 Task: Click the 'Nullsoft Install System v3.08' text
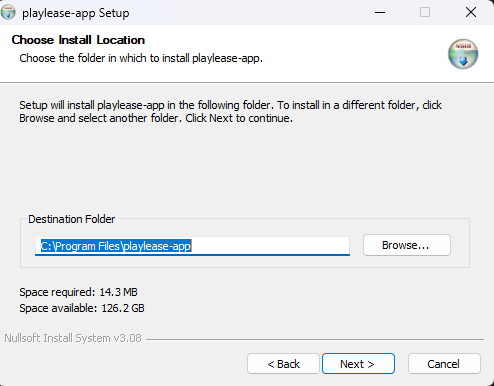(x=73, y=338)
